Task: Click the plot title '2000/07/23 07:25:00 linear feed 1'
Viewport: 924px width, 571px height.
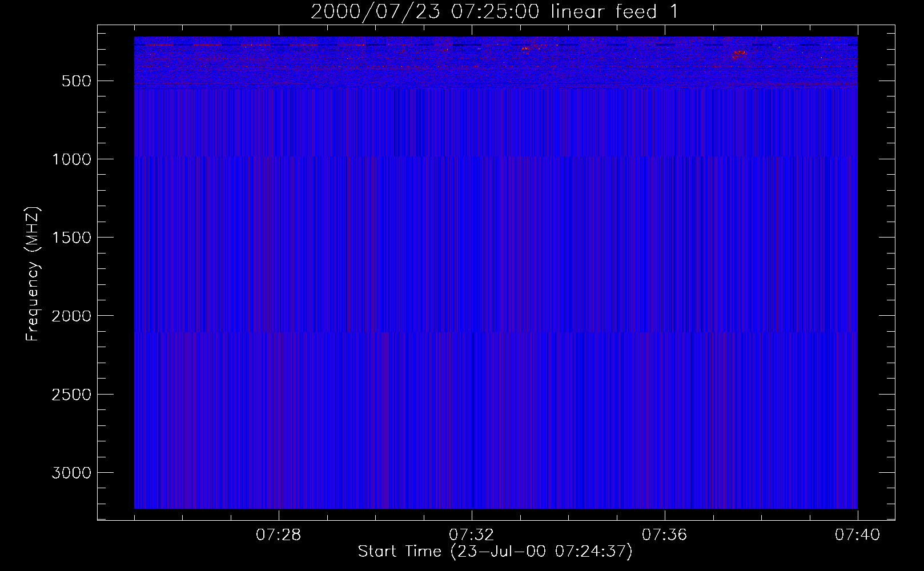Action: tap(495, 11)
